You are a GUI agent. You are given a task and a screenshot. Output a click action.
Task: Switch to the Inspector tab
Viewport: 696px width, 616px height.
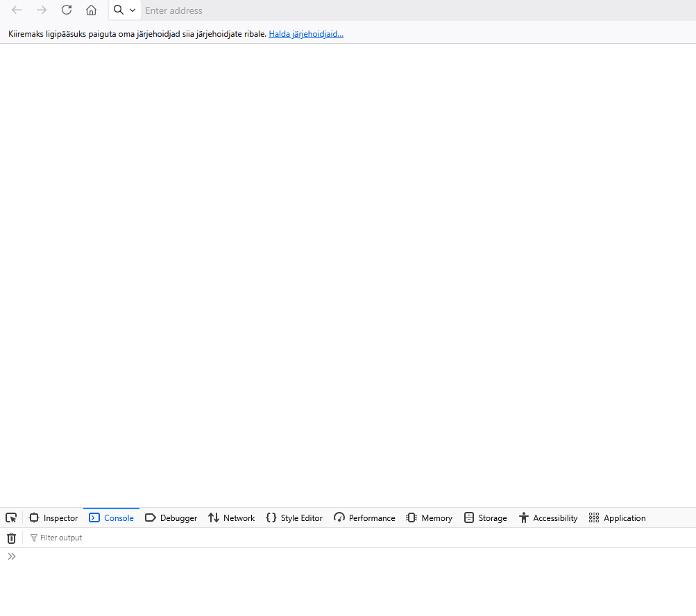(53, 518)
